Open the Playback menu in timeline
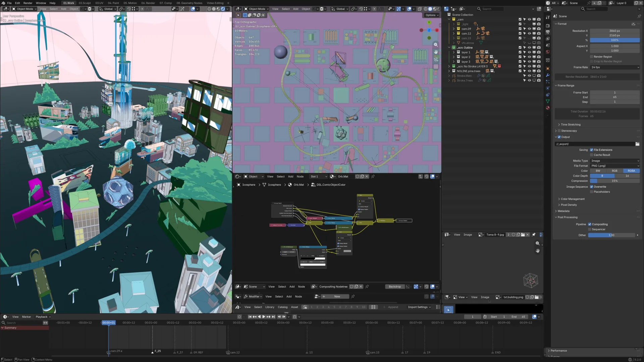Viewport: 644px width, 362px height. pos(43,317)
